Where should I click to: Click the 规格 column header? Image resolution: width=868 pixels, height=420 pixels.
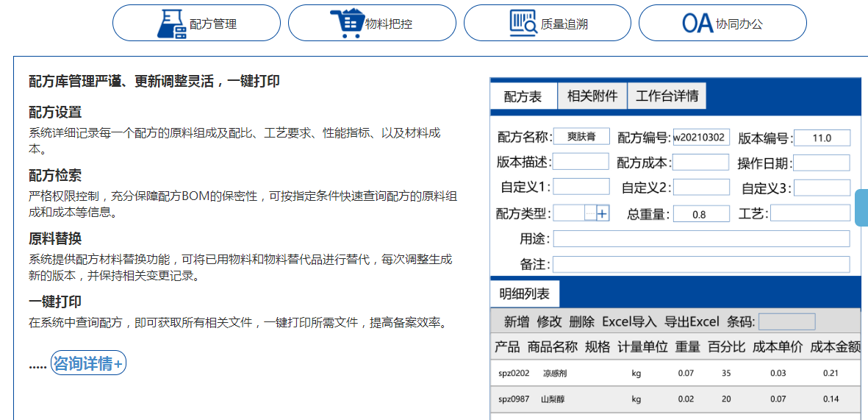coord(598,347)
